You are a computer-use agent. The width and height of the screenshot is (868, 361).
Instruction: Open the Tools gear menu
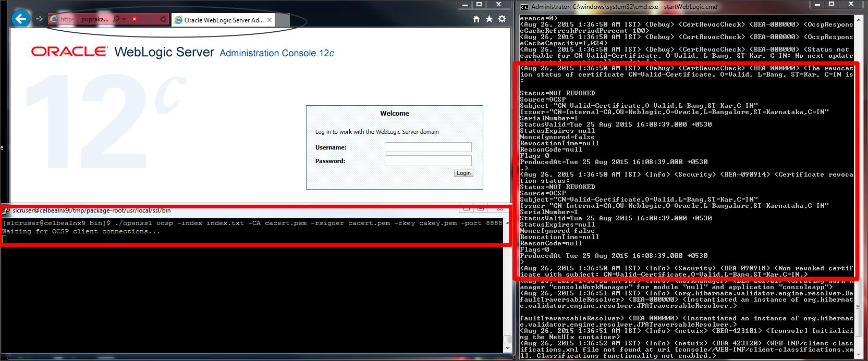click(502, 19)
